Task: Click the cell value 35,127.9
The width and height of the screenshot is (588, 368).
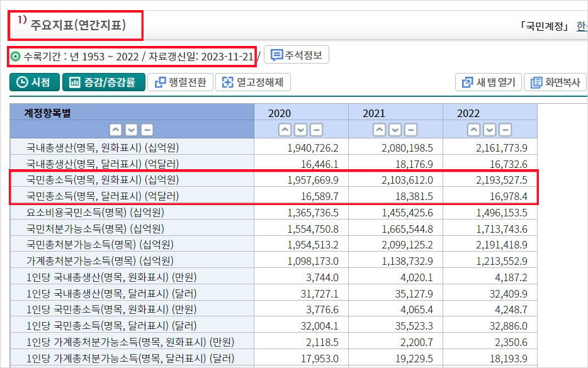Action: pos(414,294)
